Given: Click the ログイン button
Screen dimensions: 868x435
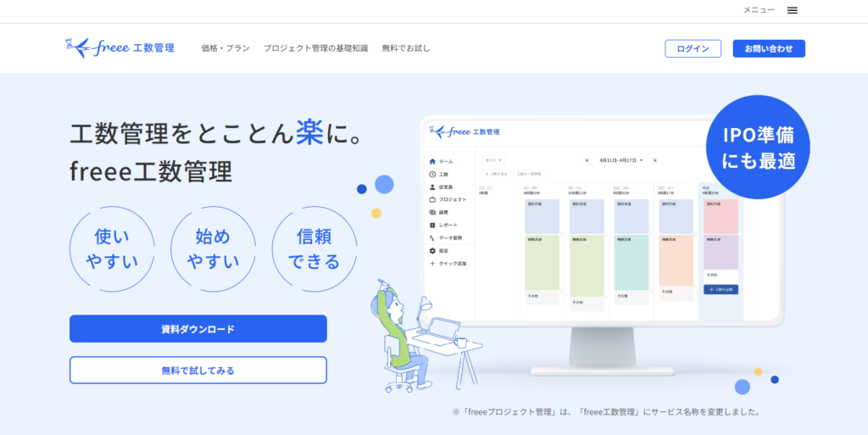Looking at the screenshot, I should click(693, 48).
